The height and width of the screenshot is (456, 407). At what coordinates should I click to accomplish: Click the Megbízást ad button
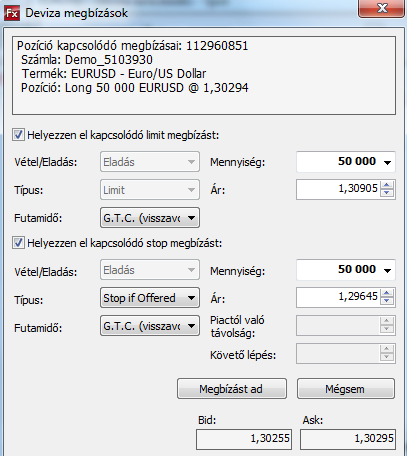click(232, 389)
